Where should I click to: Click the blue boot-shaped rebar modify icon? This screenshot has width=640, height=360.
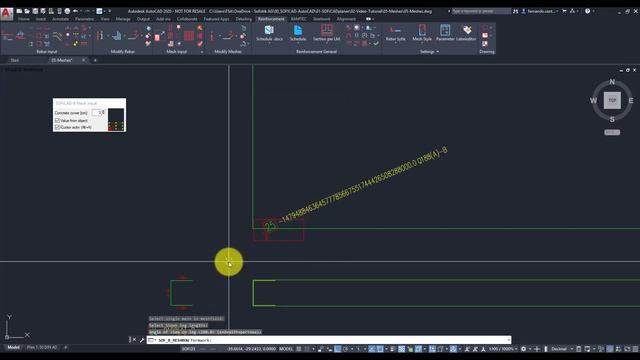pos(117,36)
